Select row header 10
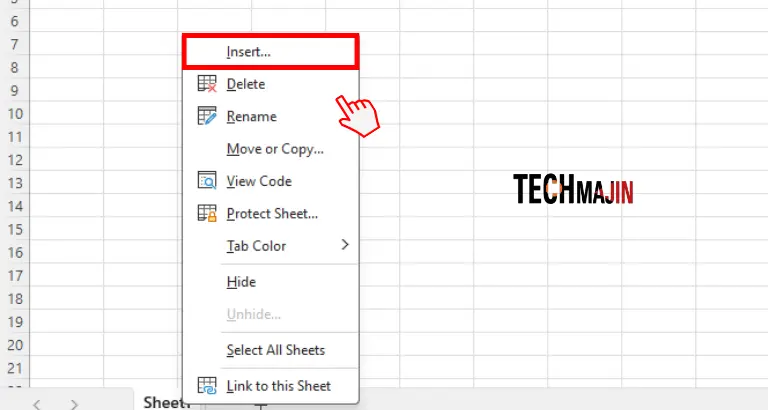768x410 pixels. coord(15,114)
